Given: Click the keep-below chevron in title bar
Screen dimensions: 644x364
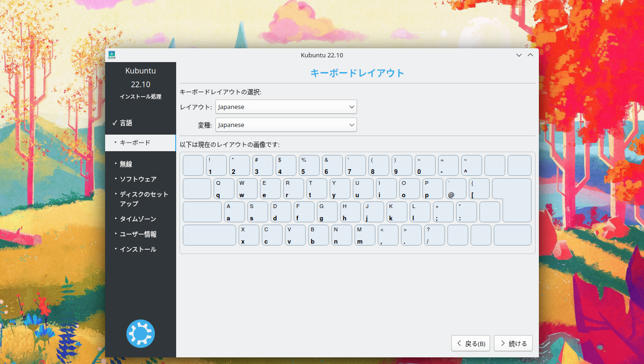Looking at the screenshot, I should [x=519, y=55].
